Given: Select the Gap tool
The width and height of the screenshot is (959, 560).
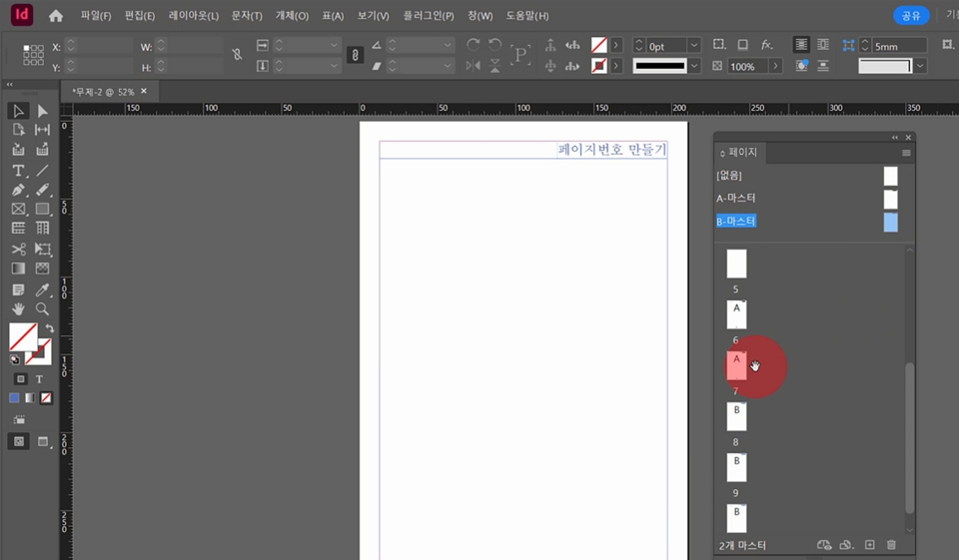Looking at the screenshot, I should point(42,130).
